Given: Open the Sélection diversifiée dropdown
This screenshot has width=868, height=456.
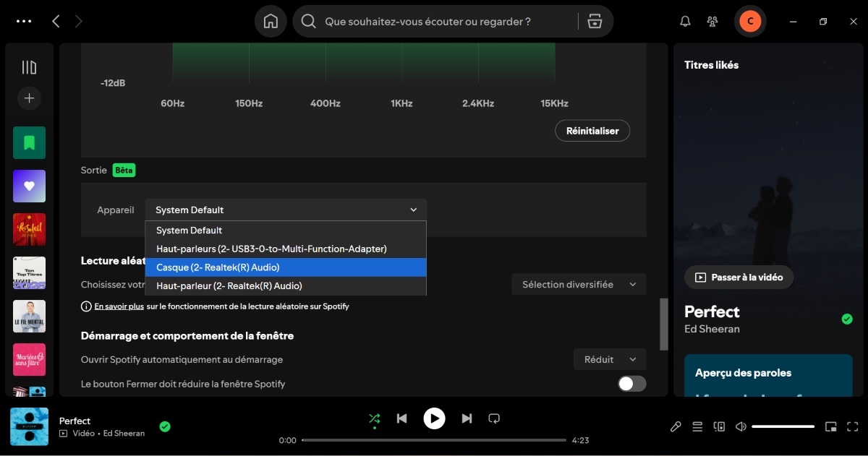Looking at the screenshot, I should tap(579, 284).
